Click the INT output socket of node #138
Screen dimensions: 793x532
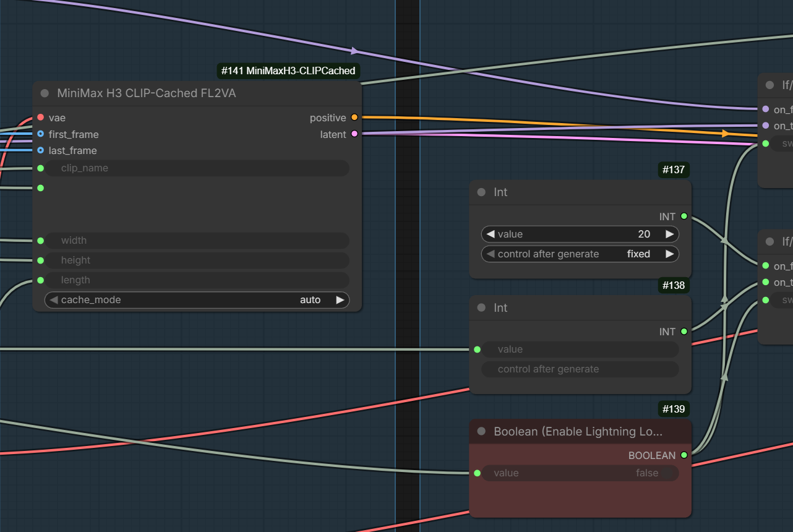coord(684,332)
